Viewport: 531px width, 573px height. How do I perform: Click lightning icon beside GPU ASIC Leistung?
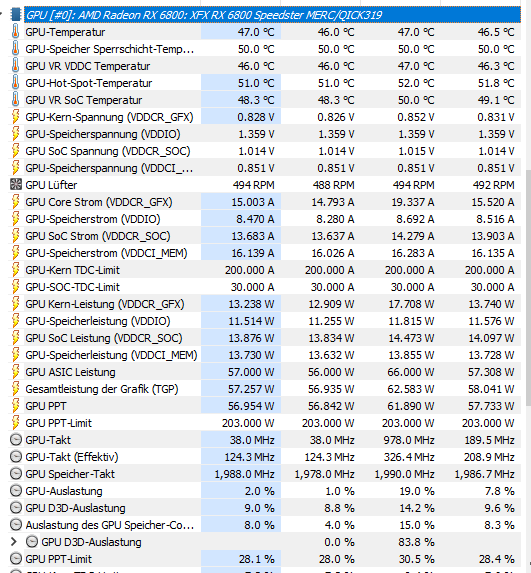click(x=15, y=372)
